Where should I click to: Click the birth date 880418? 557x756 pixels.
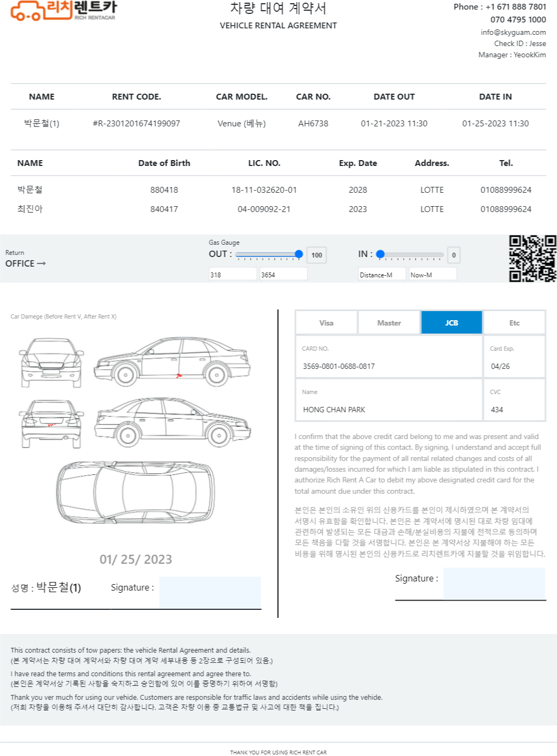pos(164,190)
